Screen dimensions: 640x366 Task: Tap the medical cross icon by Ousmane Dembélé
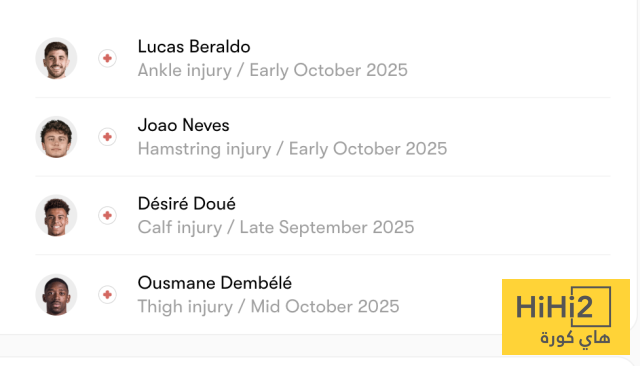pyautogui.click(x=107, y=295)
